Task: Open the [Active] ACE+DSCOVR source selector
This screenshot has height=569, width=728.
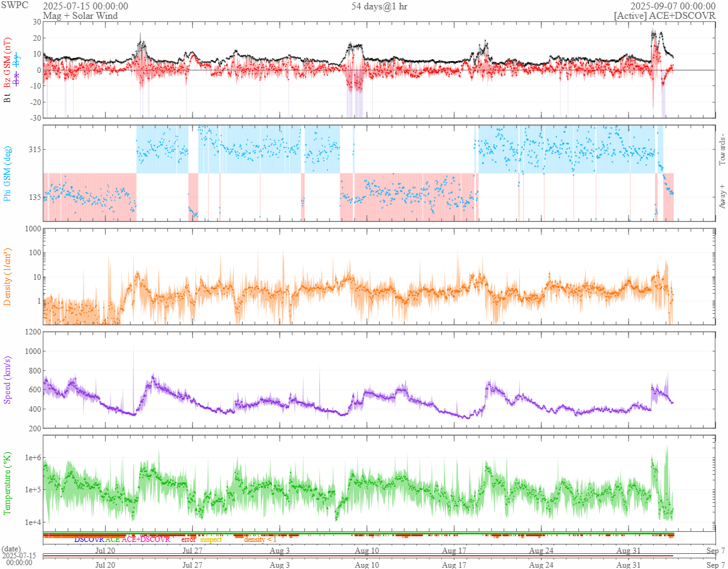Action: pos(665,16)
